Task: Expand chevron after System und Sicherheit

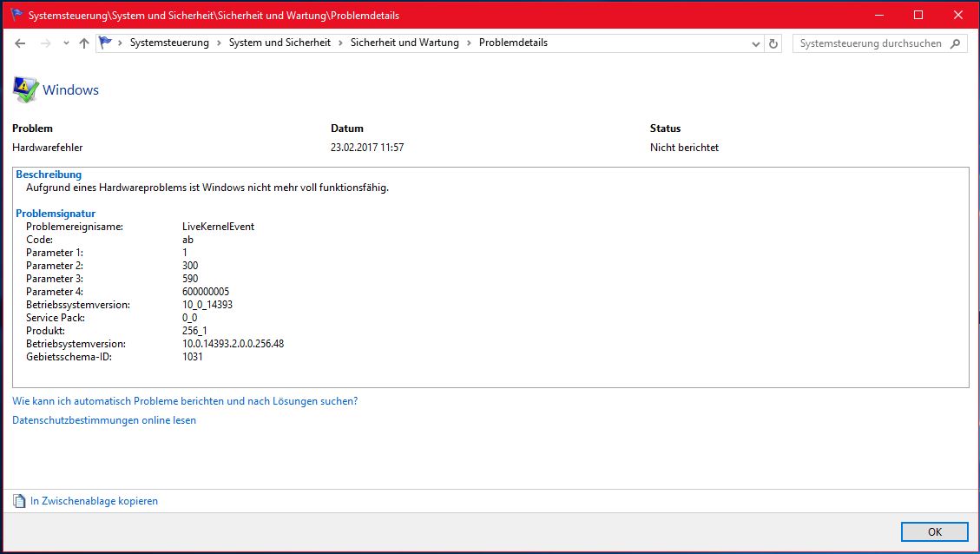Action: [x=340, y=43]
